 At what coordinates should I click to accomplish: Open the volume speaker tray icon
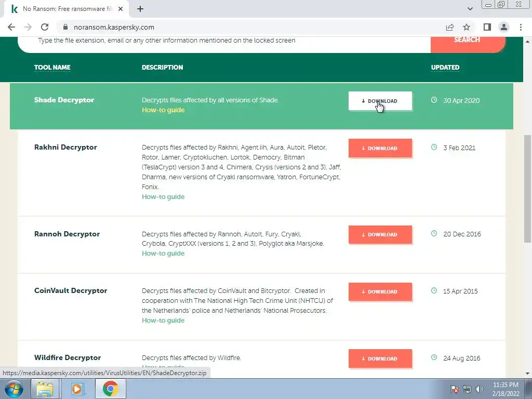[x=479, y=389]
